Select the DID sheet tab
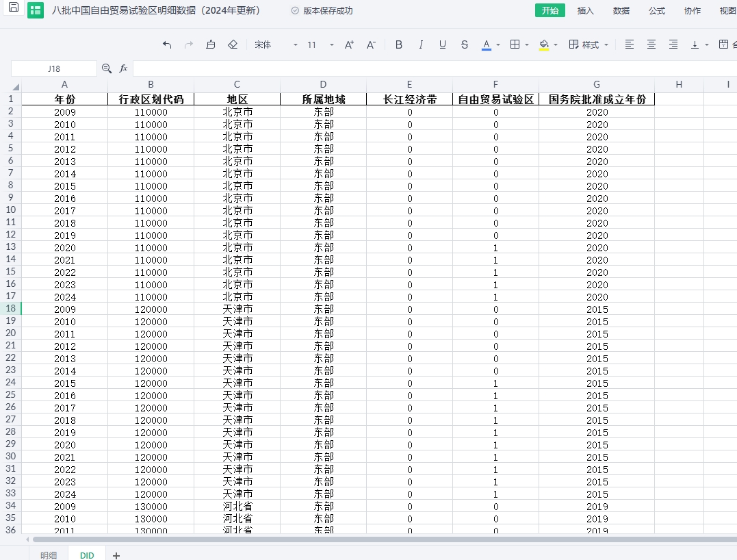Image resolution: width=737 pixels, height=560 pixels. click(x=87, y=555)
